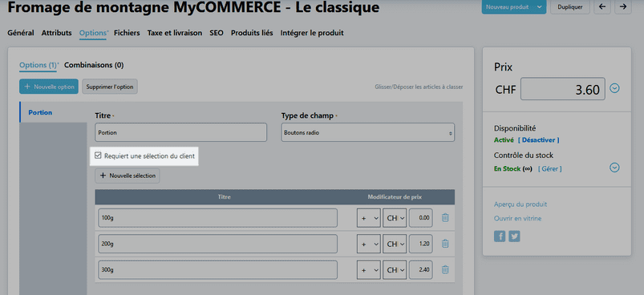
Task: Open sign dropdown for 300g row
Action: (368, 270)
